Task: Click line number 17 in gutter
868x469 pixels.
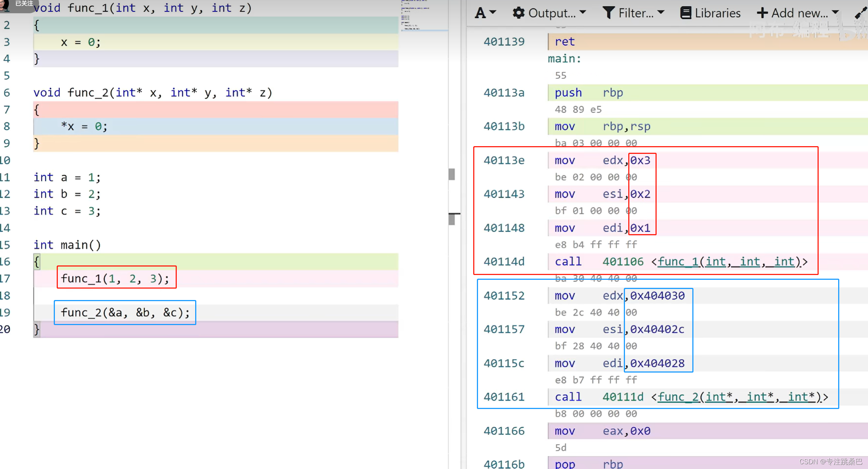Action: coord(5,278)
